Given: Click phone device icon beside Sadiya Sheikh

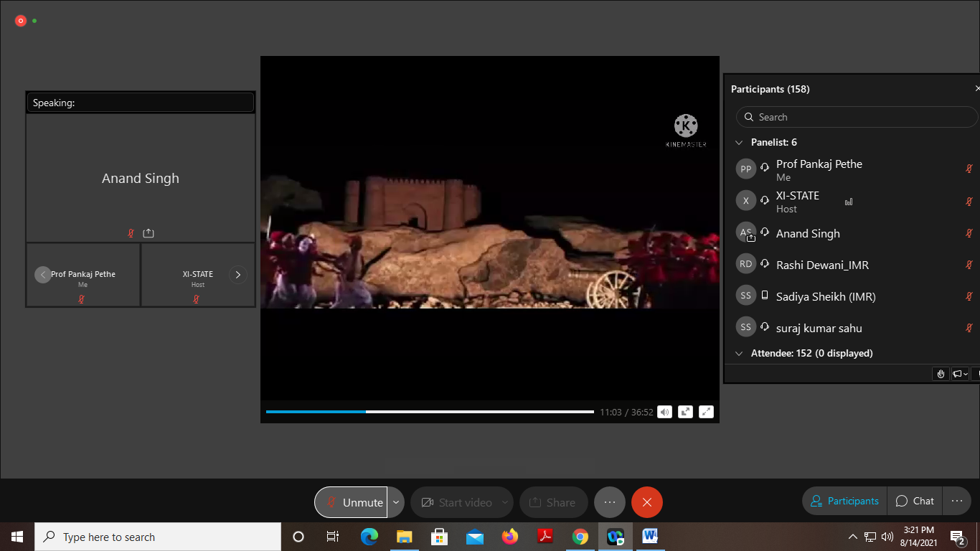Looking at the screenshot, I should click(x=765, y=296).
